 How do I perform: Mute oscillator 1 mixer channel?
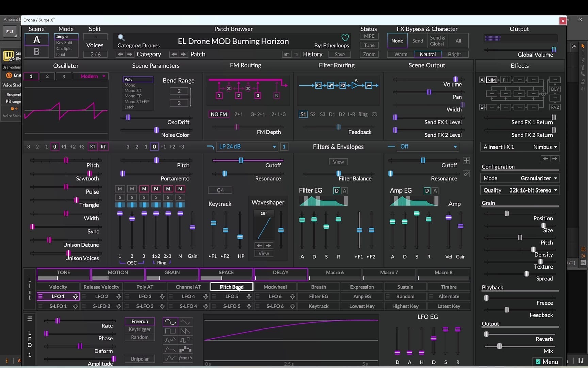point(120,189)
